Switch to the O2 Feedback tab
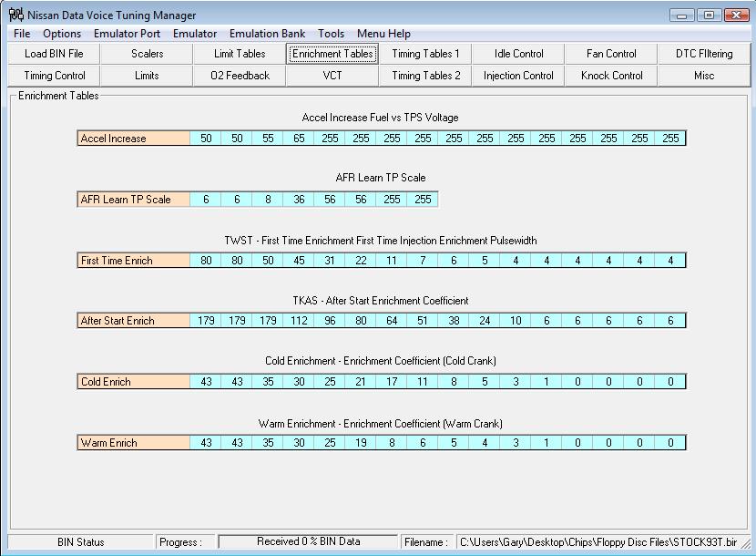Viewport: 756px width, 556px height. click(x=240, y=76)
